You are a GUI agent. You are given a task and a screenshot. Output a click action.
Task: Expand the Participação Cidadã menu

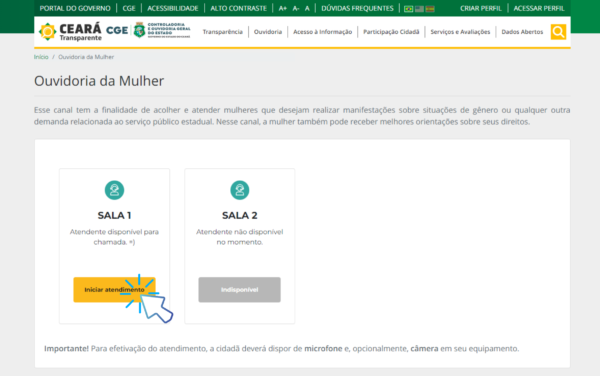pos(391,32)
